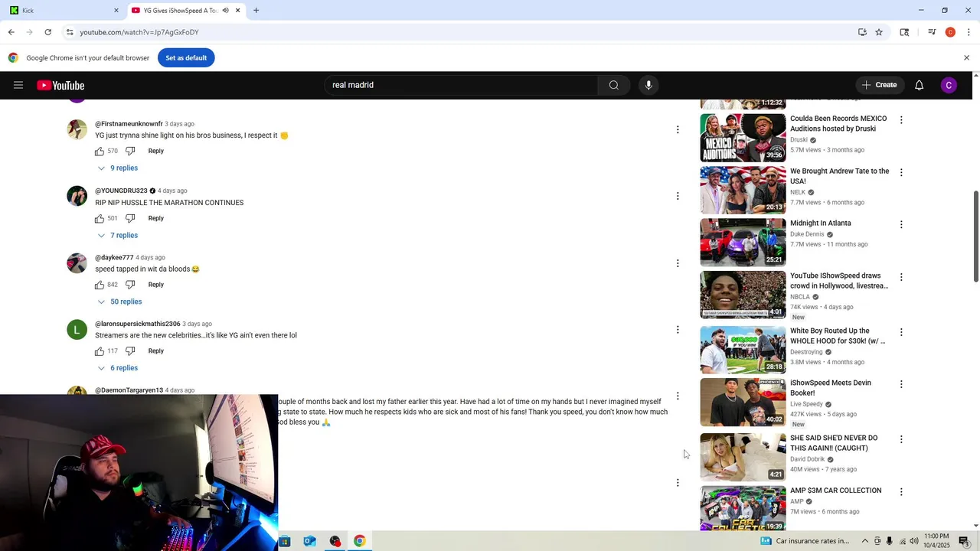Dislike the comment by @daykee777
This screenshot has height=551, width=980.
click(130, 285)
